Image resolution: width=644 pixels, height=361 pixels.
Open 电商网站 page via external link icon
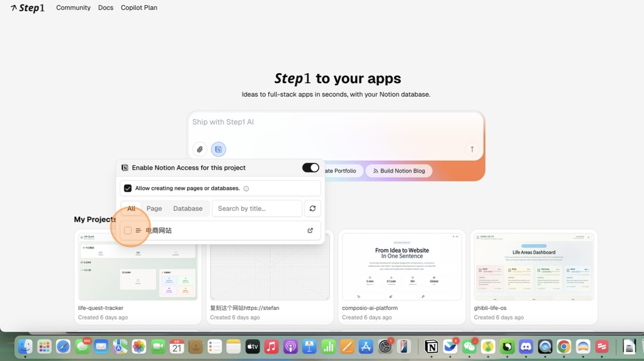pos(310,231)
